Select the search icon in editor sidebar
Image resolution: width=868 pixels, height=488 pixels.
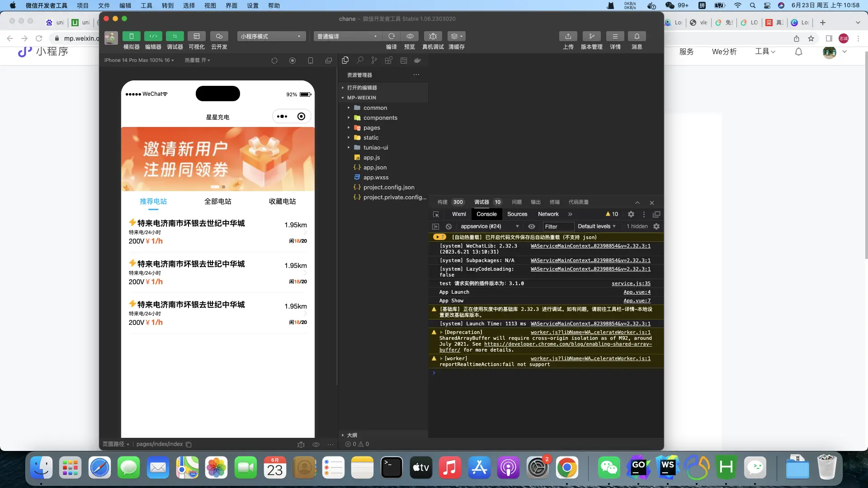point(360,60)
